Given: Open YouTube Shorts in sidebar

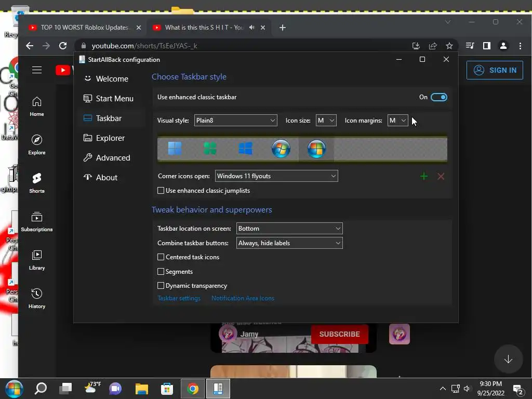Looking at the screenshot, I should tap(37, 183).
